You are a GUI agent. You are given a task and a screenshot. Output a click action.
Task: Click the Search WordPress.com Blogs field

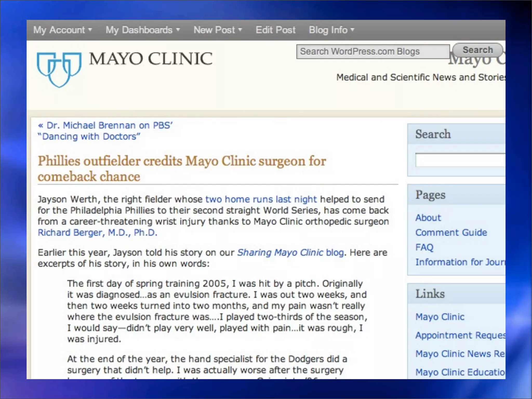[373, 51]
